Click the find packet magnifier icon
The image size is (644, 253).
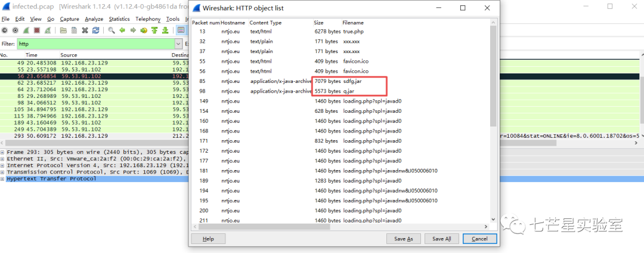pos(112,30)
